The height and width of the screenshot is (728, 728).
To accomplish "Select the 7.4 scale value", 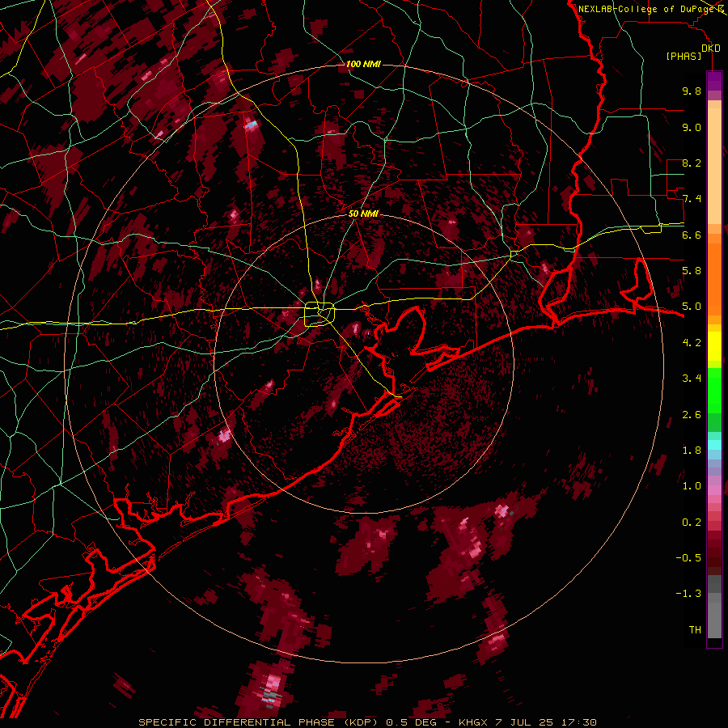I will tap(692, 199).
